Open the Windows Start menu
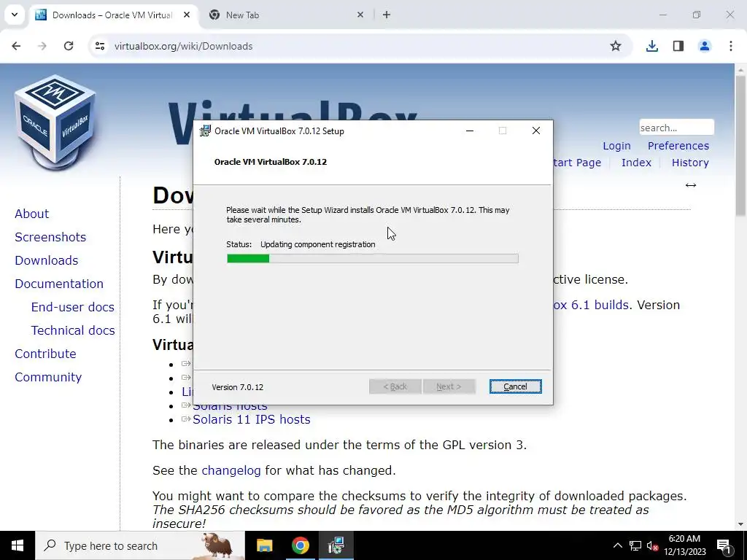 click(18, 545)
